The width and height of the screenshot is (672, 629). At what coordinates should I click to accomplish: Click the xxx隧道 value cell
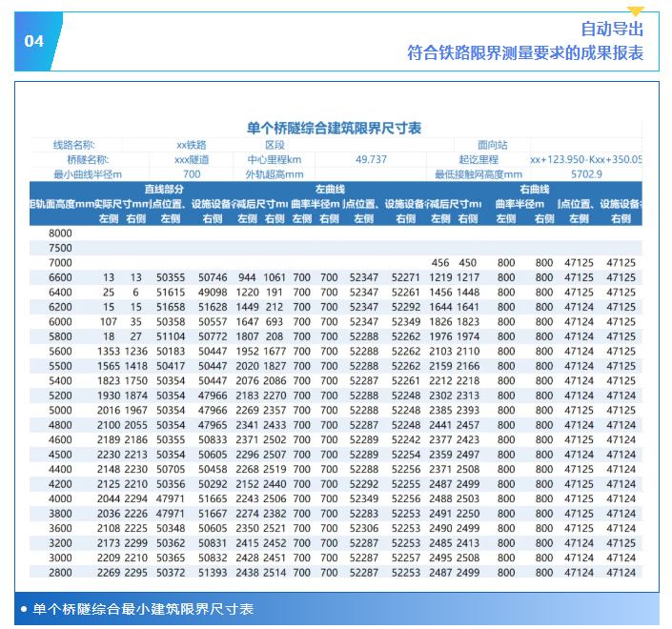(192, 160)
